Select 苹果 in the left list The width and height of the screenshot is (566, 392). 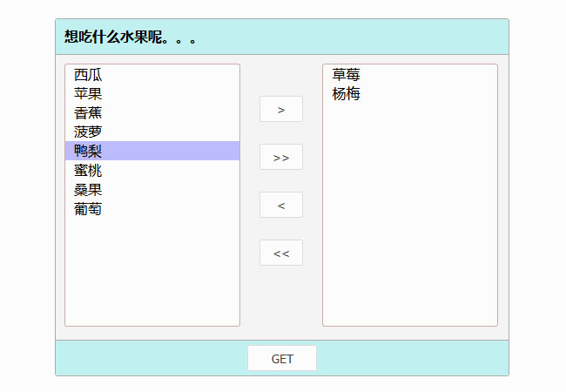pos(88,94)
